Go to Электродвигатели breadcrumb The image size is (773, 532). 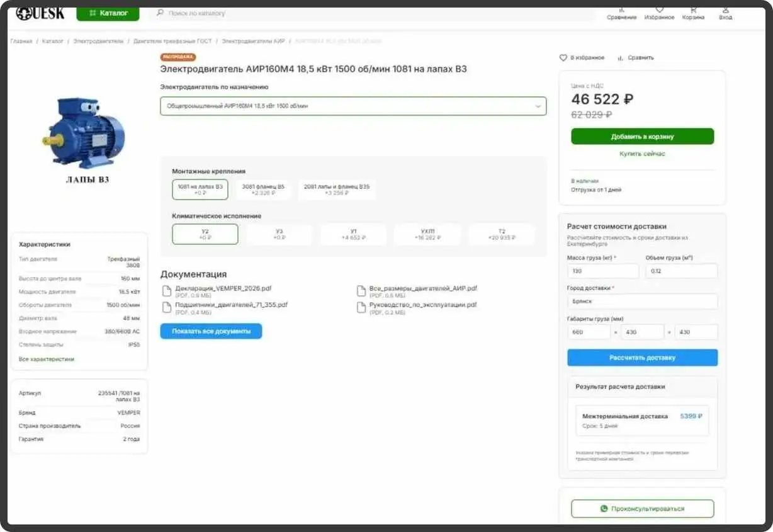[x=98, y=41]
